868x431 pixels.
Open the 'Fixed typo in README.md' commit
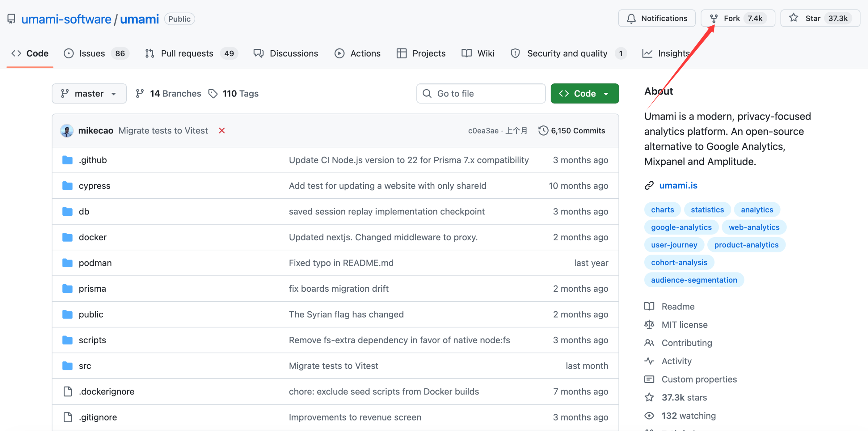pyautogui.click(x=341, y=263)
